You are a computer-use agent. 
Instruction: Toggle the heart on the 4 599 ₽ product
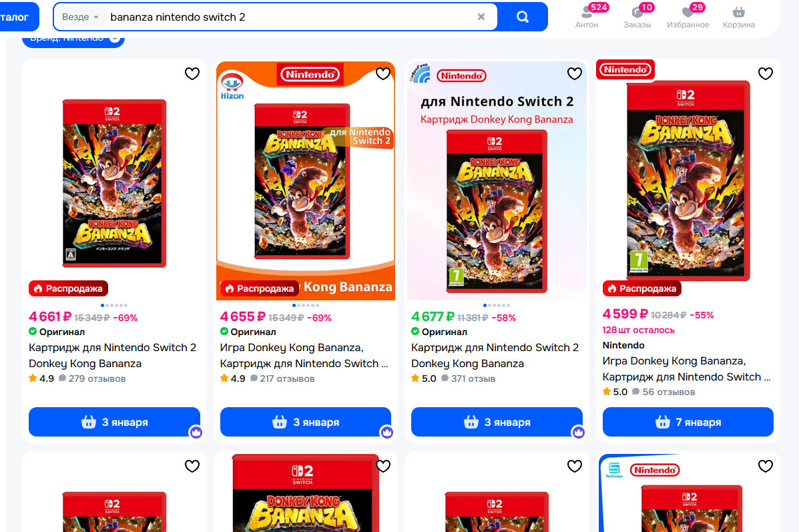[766, 73]
